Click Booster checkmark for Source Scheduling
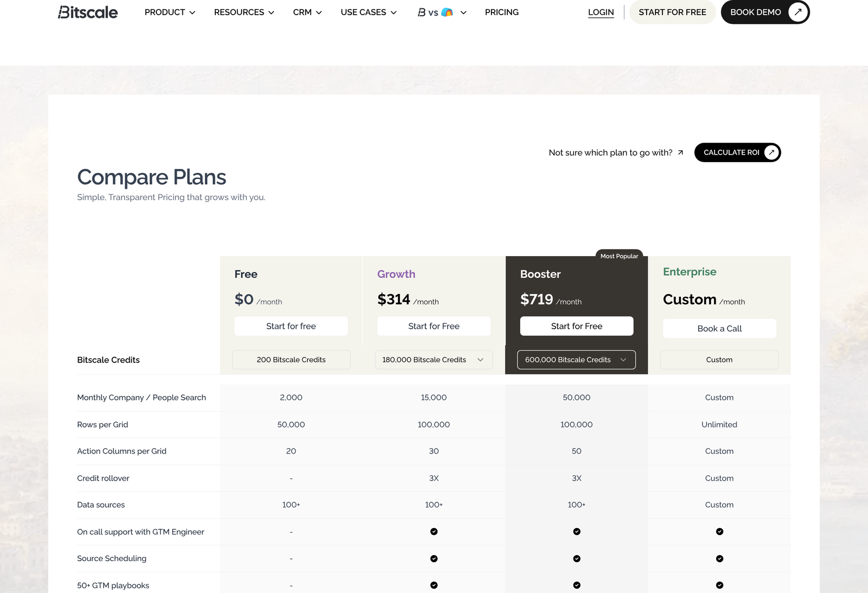This screenshot has height=593, width=868. 577,558
